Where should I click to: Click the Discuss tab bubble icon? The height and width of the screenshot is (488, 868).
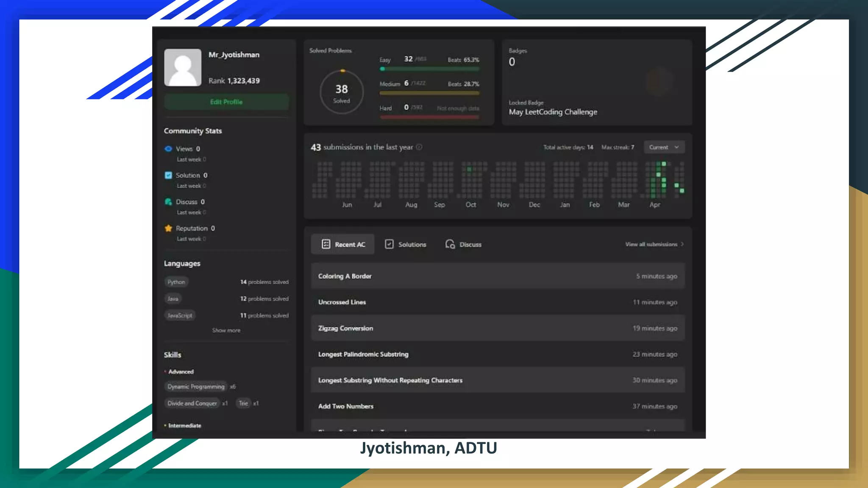click(450, 244)
